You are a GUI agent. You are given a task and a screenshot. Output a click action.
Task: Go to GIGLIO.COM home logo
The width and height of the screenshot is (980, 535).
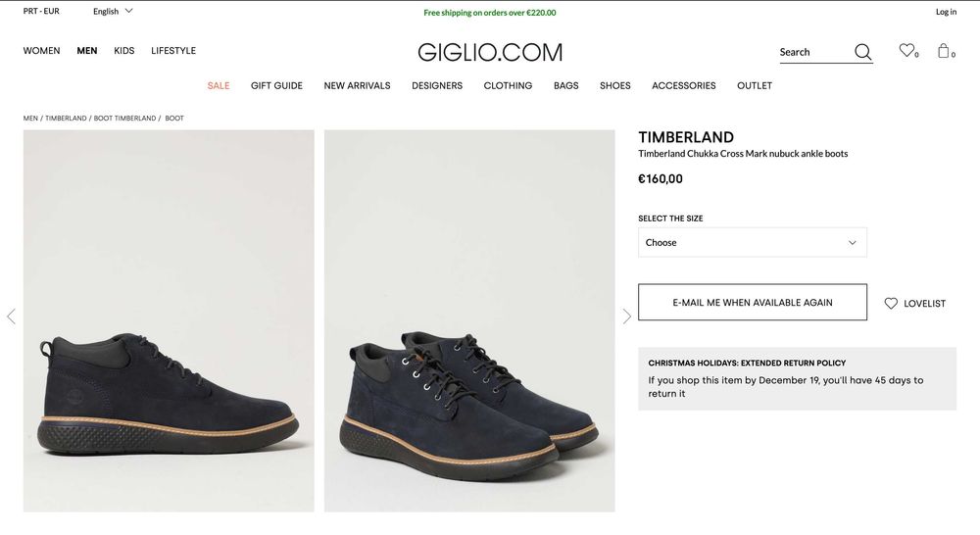490,52
